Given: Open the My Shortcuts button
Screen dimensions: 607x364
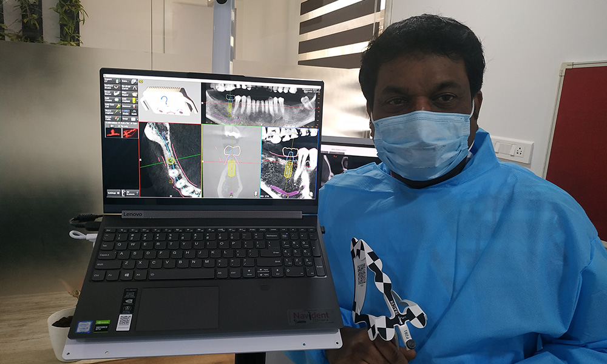Looking at the screenshot, I should point(132,193).
